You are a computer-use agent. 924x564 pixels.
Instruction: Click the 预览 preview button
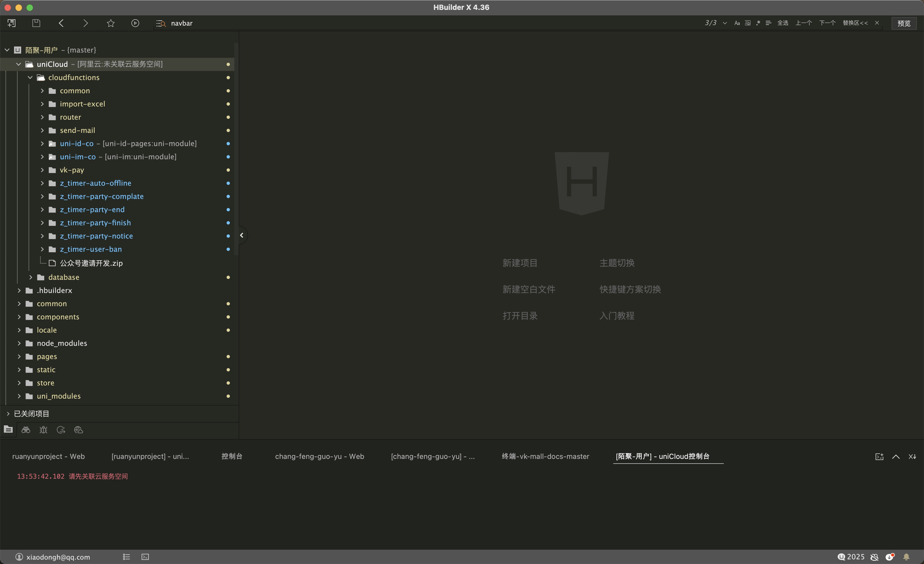pos(904,23)
